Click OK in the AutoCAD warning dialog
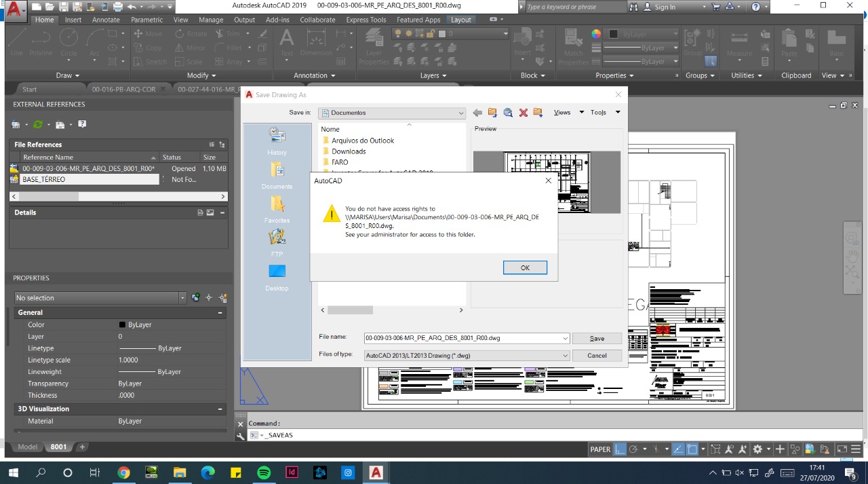Image resolution: width=868 pixels, height=484 pixels. [x=525, y=267]
